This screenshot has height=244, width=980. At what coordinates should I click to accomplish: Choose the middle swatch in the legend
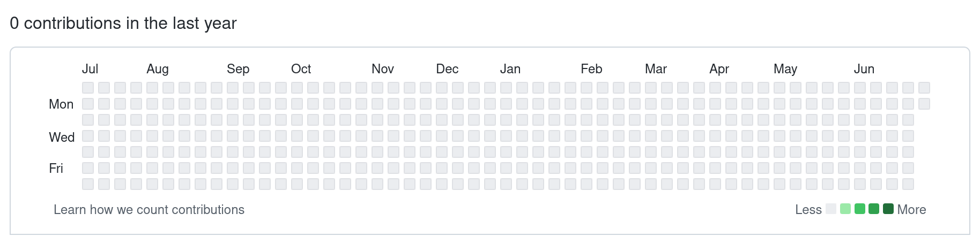click(x=860, y=209)
